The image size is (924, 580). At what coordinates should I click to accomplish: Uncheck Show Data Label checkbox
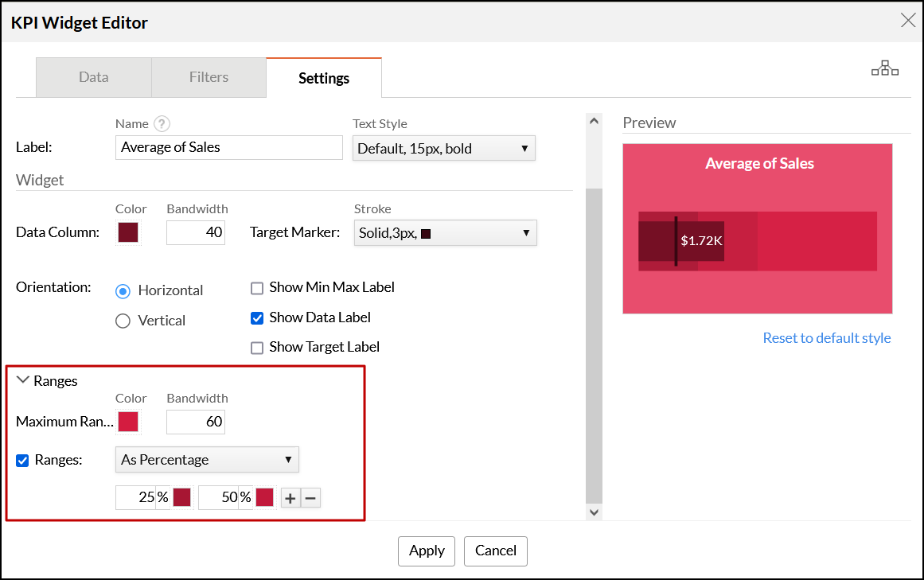257,317
